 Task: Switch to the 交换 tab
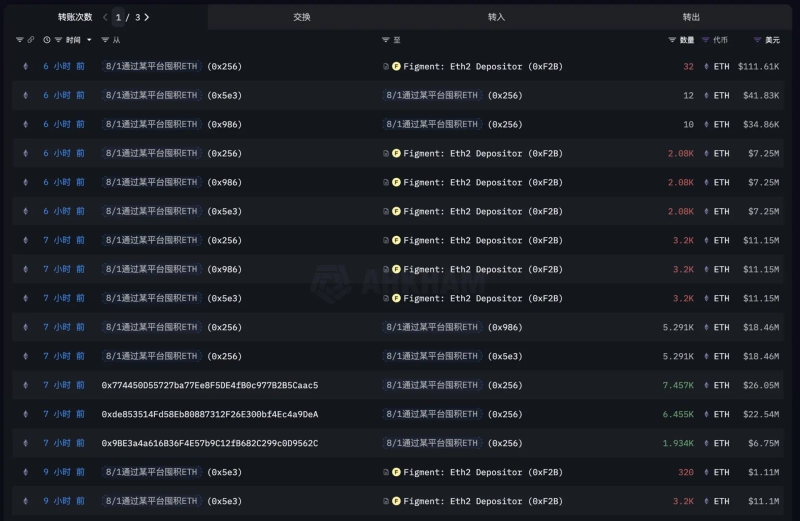pyautogui.click(x=302, y=17)
